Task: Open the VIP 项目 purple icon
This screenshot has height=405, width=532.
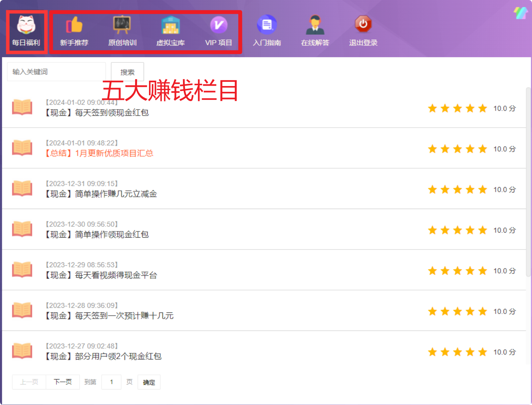Action: tap(219, 25)
